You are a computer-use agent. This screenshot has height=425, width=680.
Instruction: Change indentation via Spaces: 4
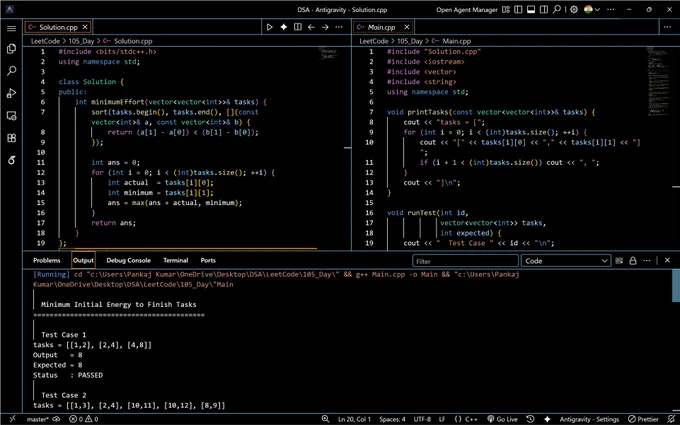[x=392, y=419]
